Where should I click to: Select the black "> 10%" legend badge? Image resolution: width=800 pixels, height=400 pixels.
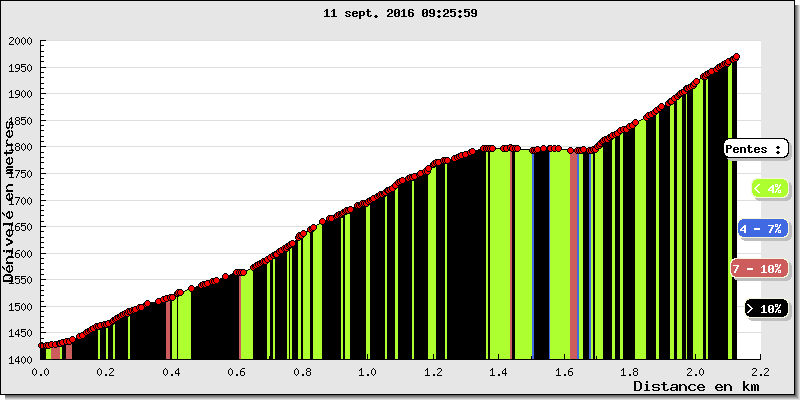click(x=765, y=308)
